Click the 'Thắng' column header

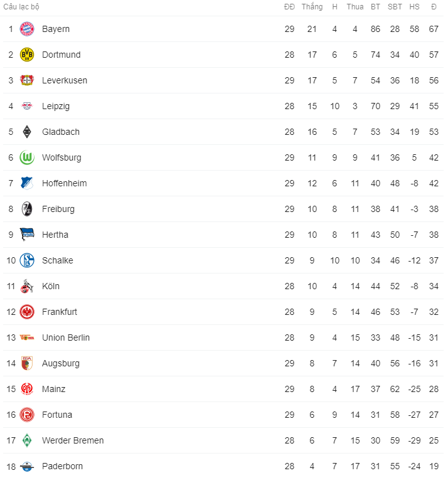pyautogui.click(x=312, y=7)
